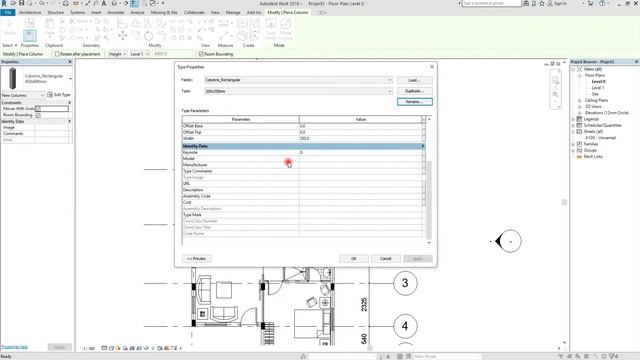Click the Favorites star icon in title bar
Image resolution: width=640 pixels, height=360 pixels.
[x=542, y=3]
